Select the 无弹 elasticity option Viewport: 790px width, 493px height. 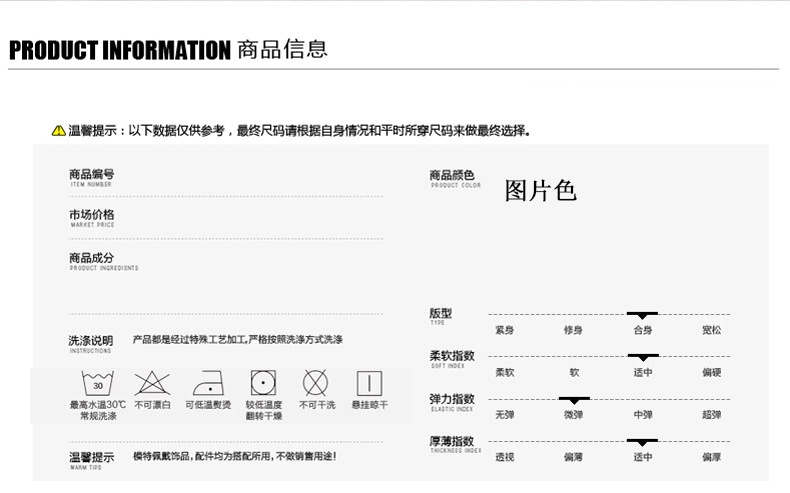point(505,415)
